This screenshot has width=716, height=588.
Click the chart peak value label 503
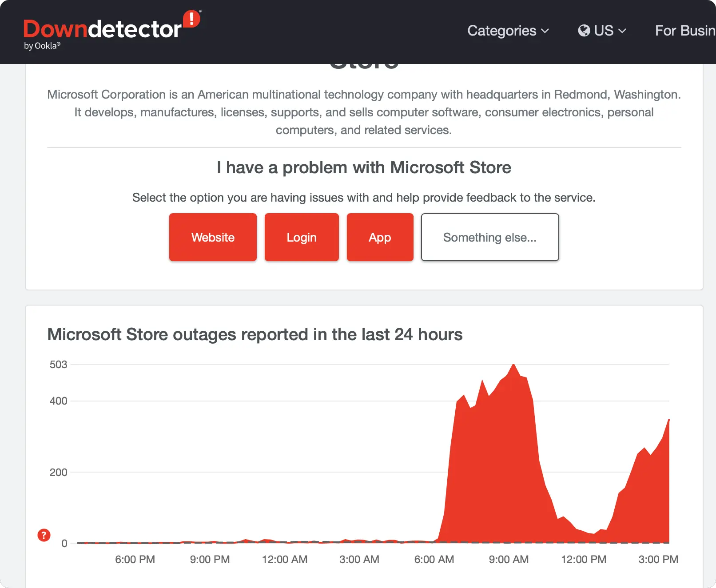click(x=58, y=365)
